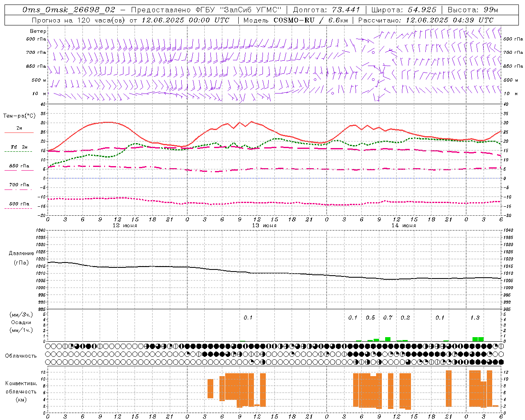Select the 'Давление' pressure label
Screen dimensions: 525x420
tap(21, 253)
